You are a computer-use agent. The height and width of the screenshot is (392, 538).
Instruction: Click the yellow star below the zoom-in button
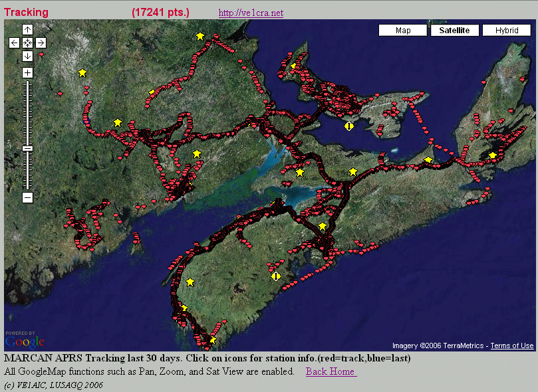pos(82,73)
